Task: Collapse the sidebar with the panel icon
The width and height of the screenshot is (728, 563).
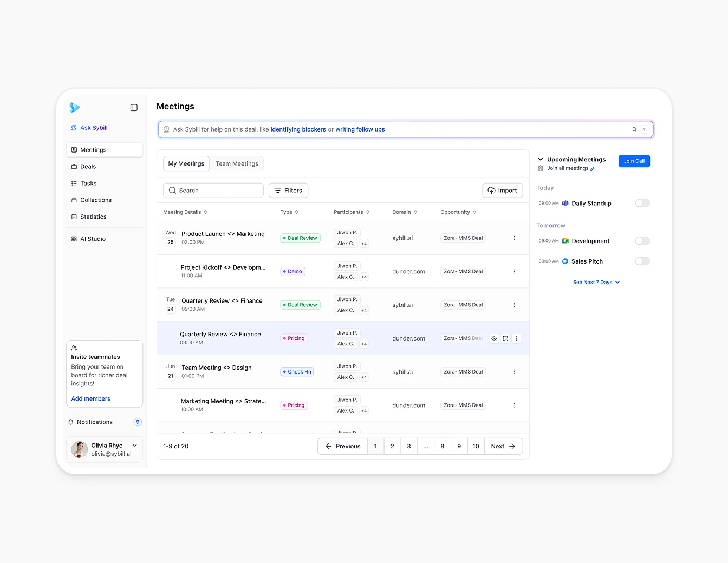Action: point(134,108)
